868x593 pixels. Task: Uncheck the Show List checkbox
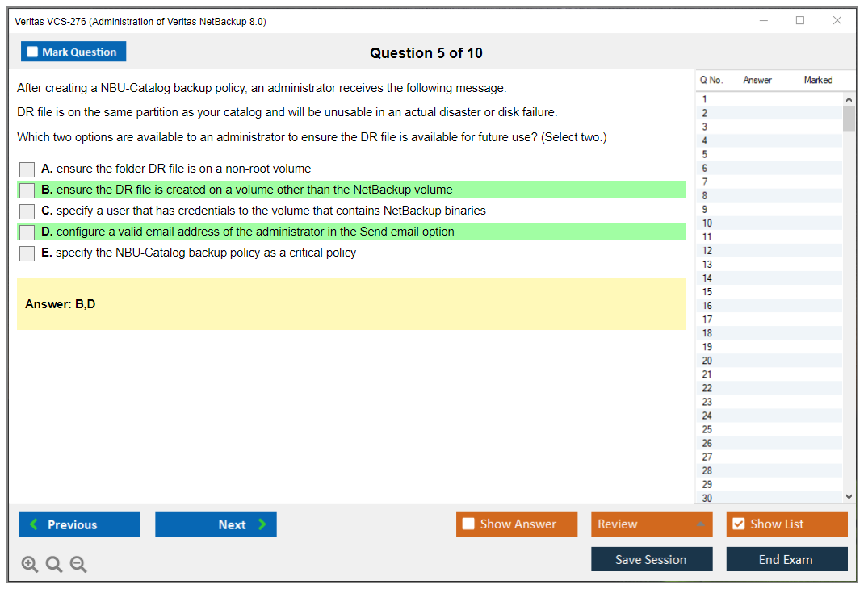click(738, 524)
